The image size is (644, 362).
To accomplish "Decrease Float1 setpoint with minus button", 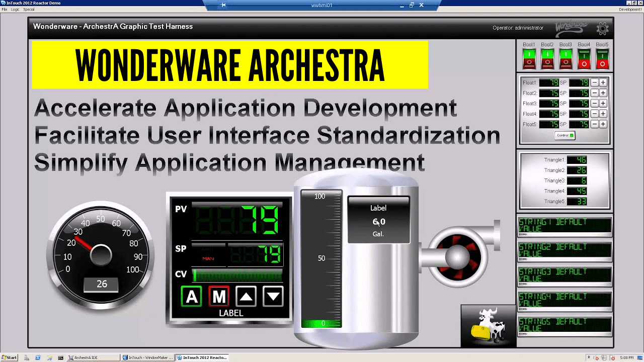I will click(595, 82).
